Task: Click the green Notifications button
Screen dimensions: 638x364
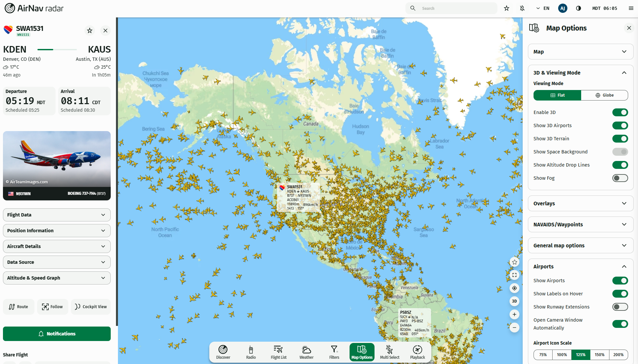Action: (x=57, y=334)
